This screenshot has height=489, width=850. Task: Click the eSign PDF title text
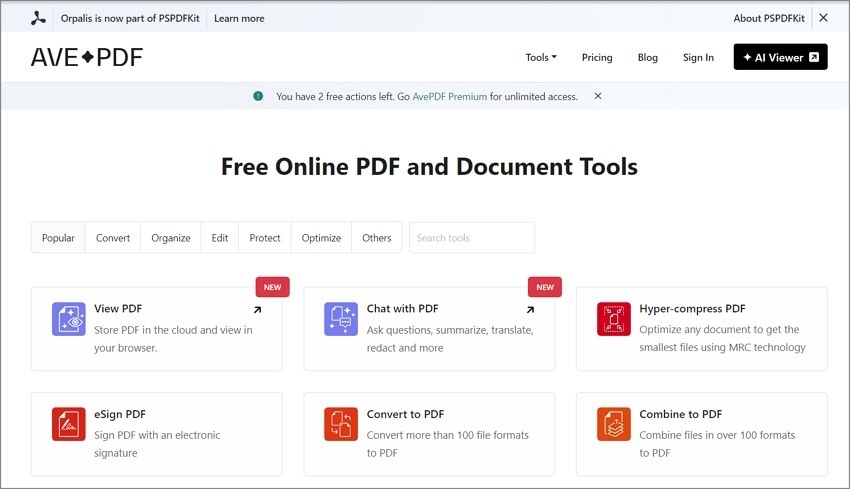(x=120, y=414)
